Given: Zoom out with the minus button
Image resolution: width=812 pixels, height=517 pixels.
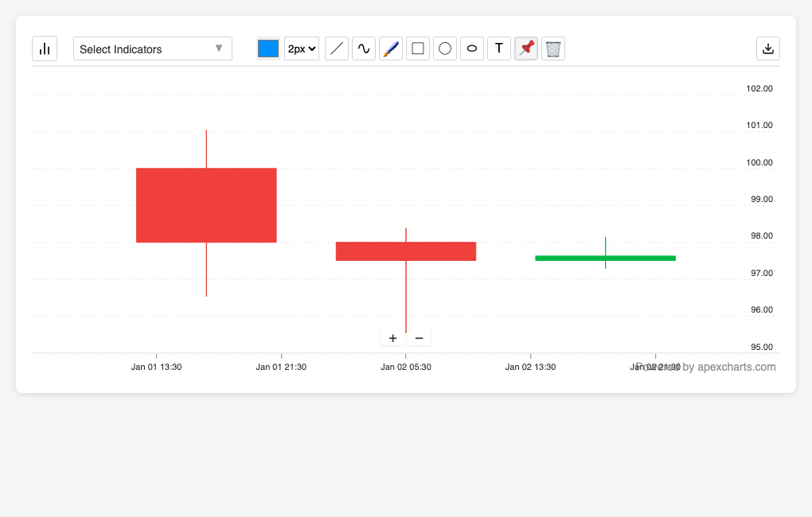Looking at the screenshot, I should [x=419, y=338].
